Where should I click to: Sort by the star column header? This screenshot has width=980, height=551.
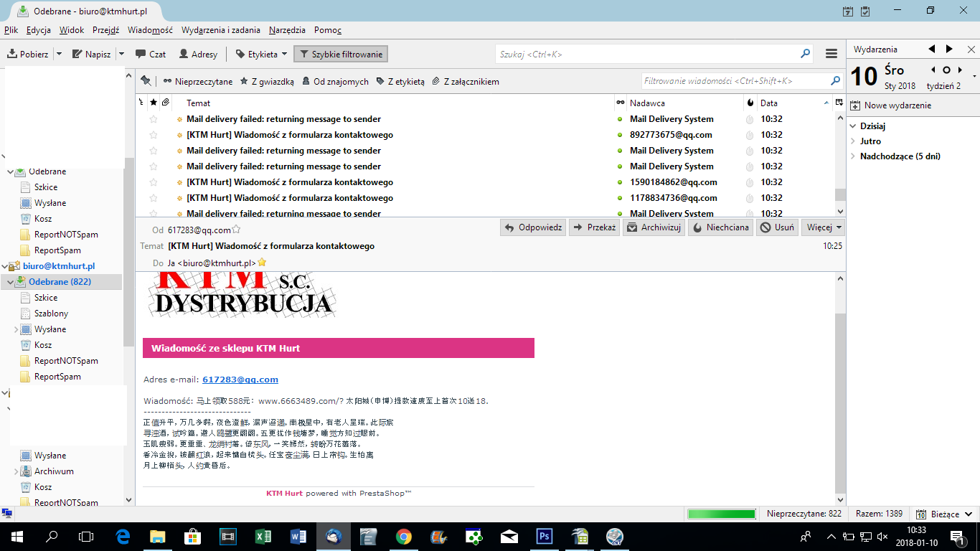(153, 103)
